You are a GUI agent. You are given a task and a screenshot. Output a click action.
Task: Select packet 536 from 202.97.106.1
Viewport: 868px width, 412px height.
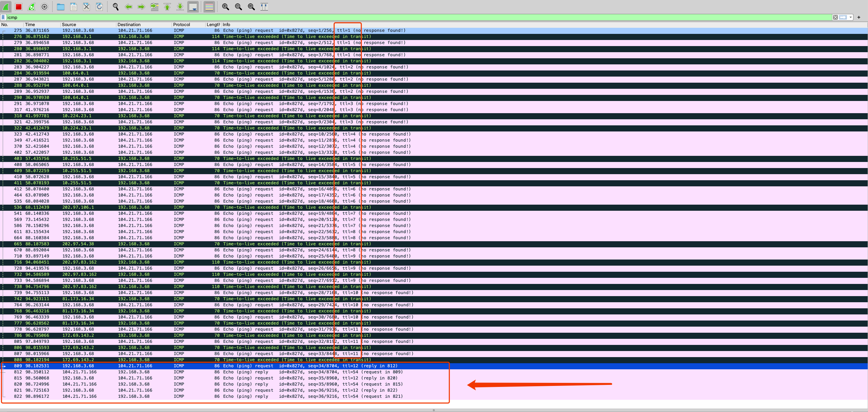pos(434,207)
